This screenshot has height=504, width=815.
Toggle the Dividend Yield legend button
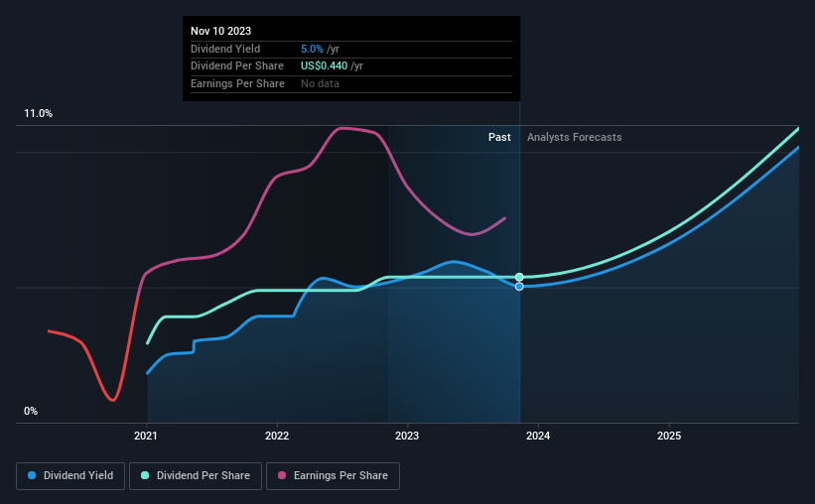[x=70, y=476]
